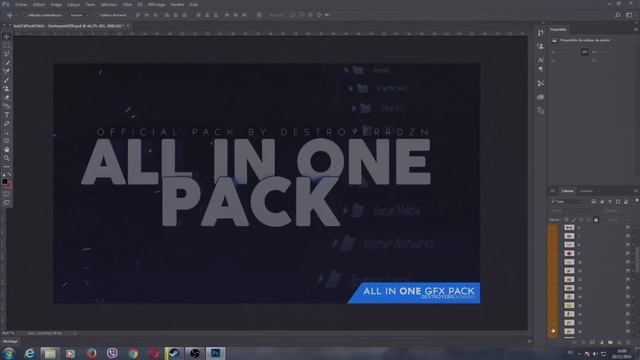This screenshot has height=360, width=640.
Task: Create a new group folder in Layers
Action: pyautogui.click(x=611, y=342)
